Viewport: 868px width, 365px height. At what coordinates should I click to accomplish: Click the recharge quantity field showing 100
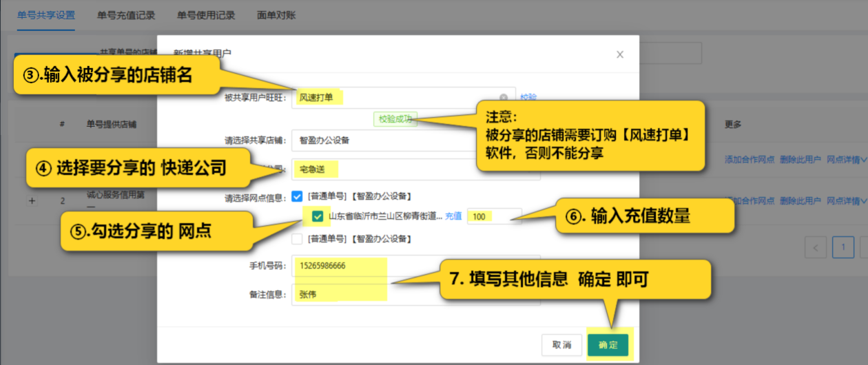click(494, 216)
